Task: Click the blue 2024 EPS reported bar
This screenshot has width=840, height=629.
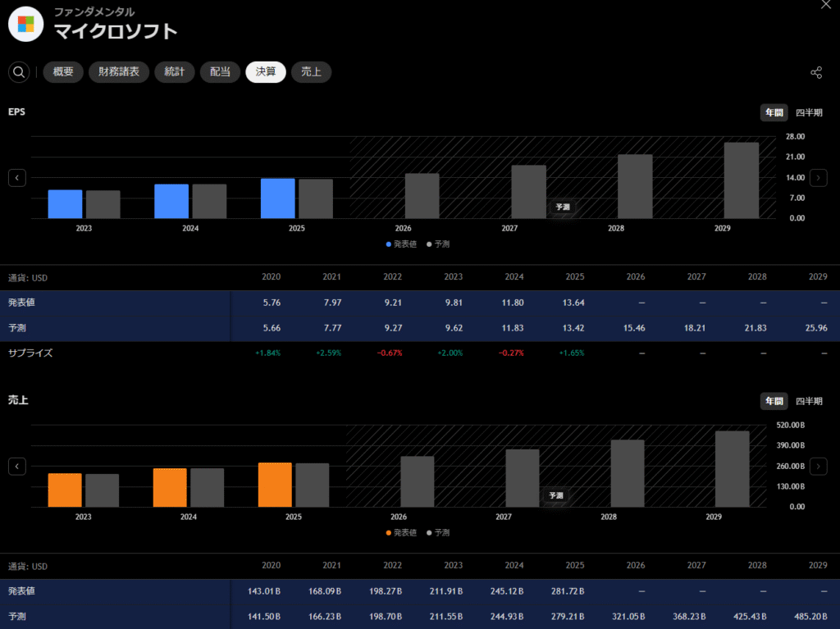Action: [171, 202]
